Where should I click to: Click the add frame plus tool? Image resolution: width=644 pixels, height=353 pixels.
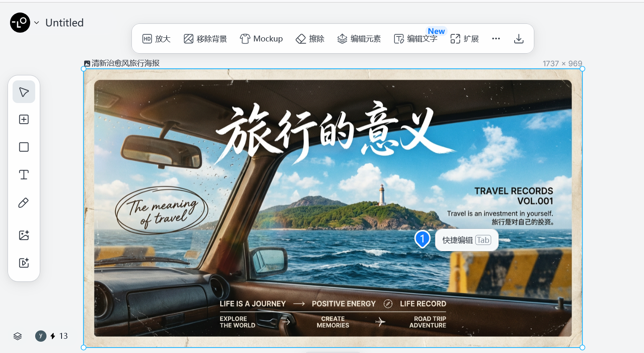coord(24,119)
